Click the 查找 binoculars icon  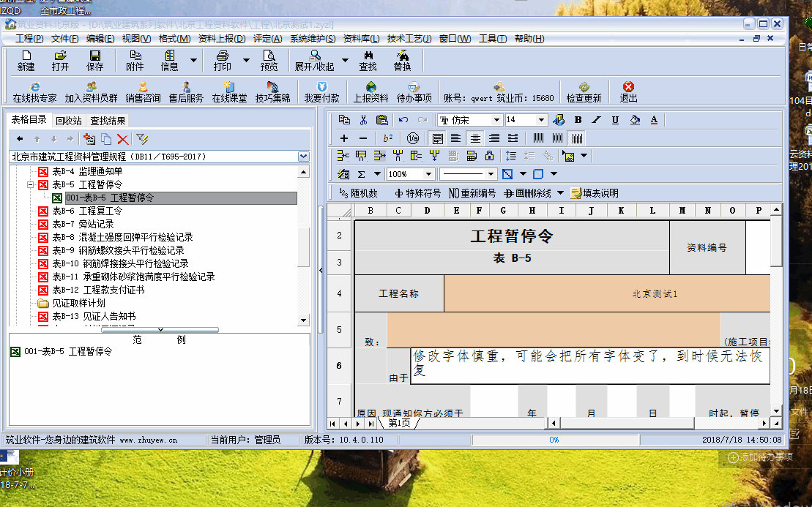(x=368, y=60)
